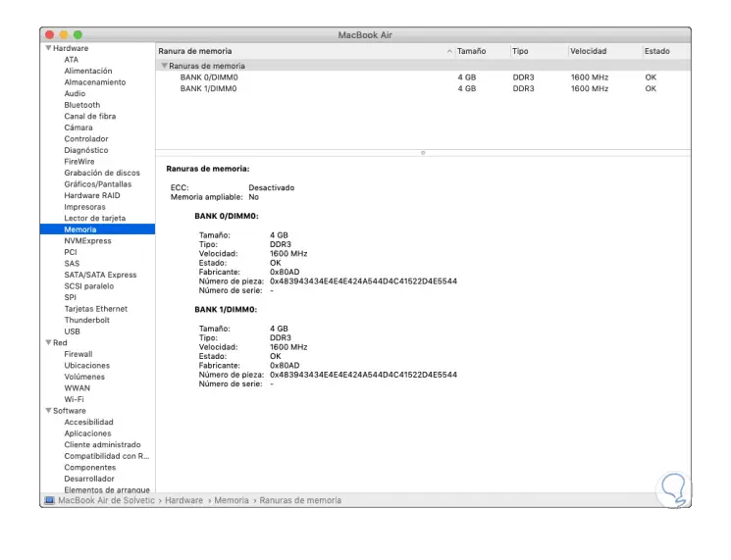This screenshot has height=560, width=731.
Task: Select Alimentación in the sidebar
Action: coord(88,71)
